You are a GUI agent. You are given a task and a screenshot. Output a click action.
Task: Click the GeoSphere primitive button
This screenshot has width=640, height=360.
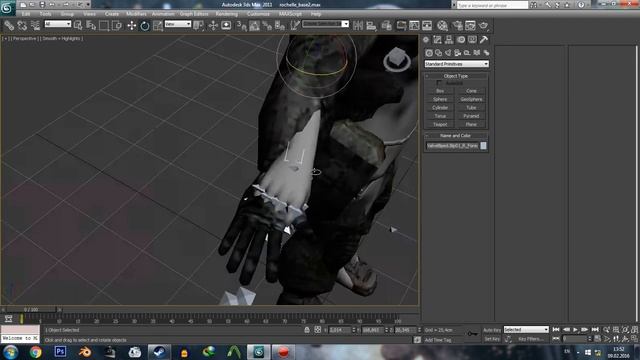471,99
